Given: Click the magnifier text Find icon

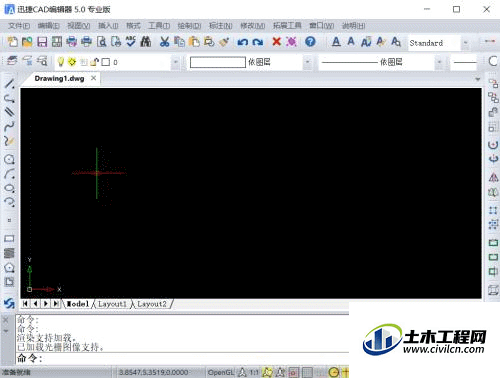Looking at the screenshot, I should [x=396, y=42].
